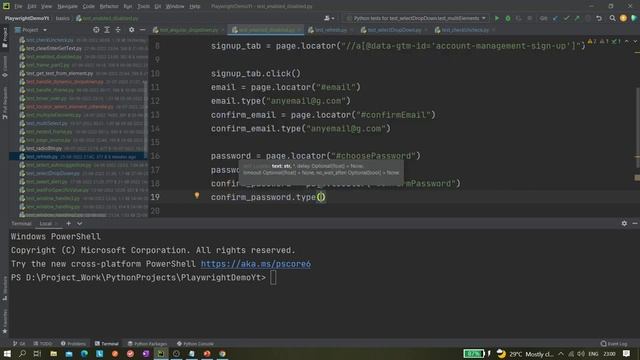
Task: Open the Problems tool window button
Action: (73, 344)
